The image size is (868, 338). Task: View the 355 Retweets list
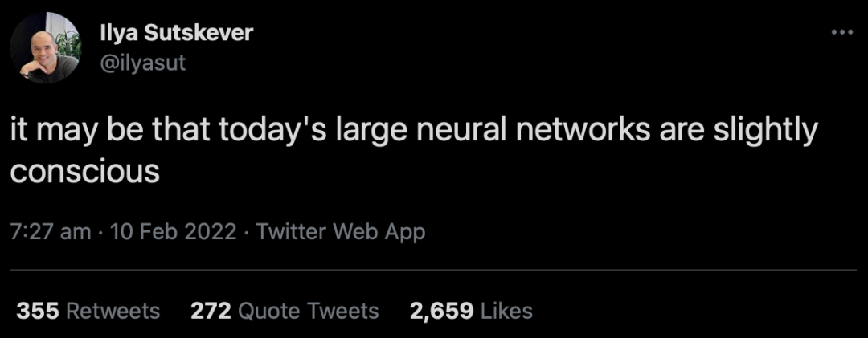pyautogui.click(x=88, y=311)
